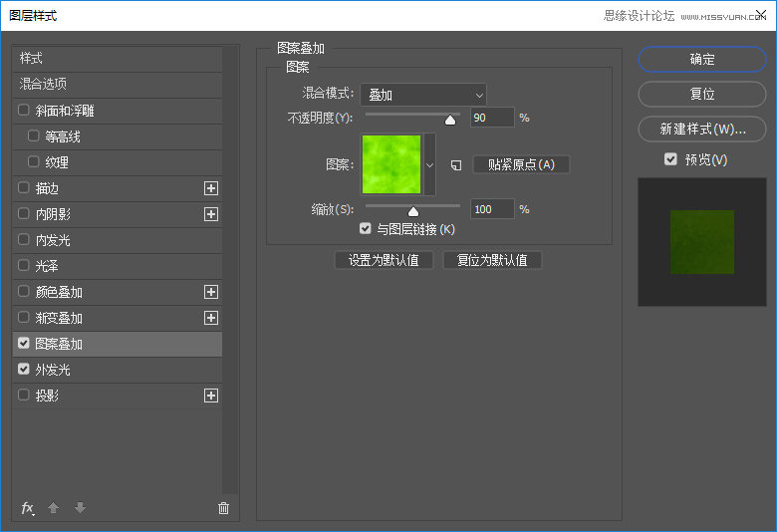Image resolution: width=777 pixels, height=532 pixels.
Task: Click the scale field showing 100
Action: [492, 210]
